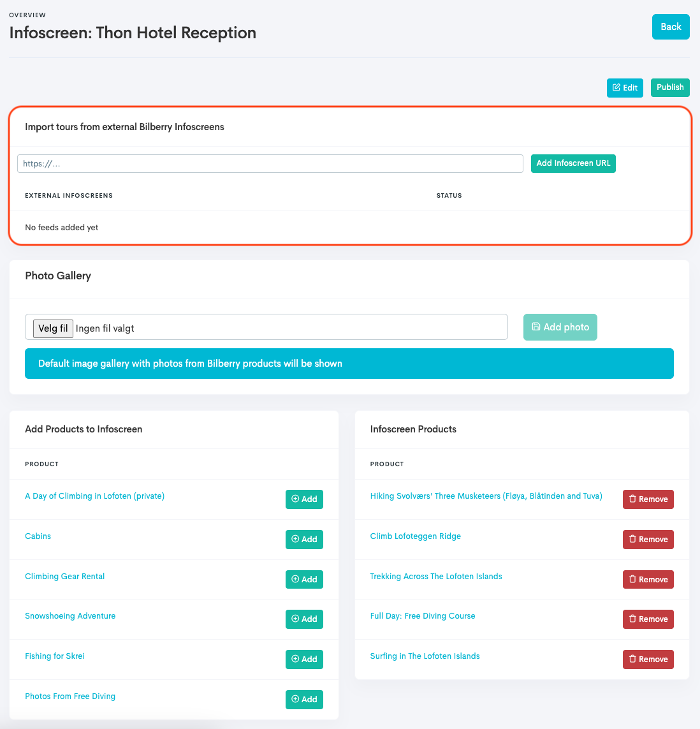Click the Add photo button
700x729 pixels.
coord(560,327)
